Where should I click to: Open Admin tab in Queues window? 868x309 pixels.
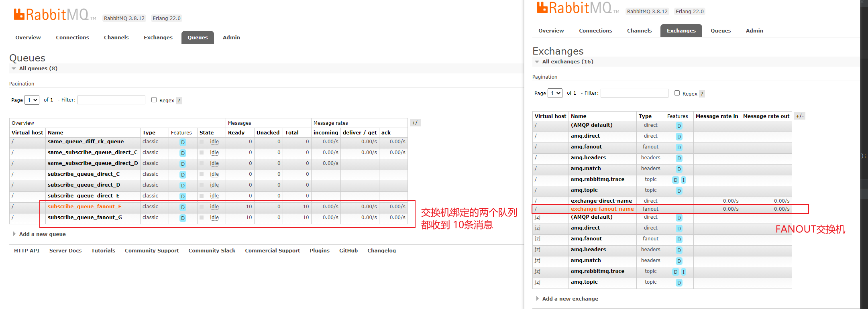pos(231,37)
